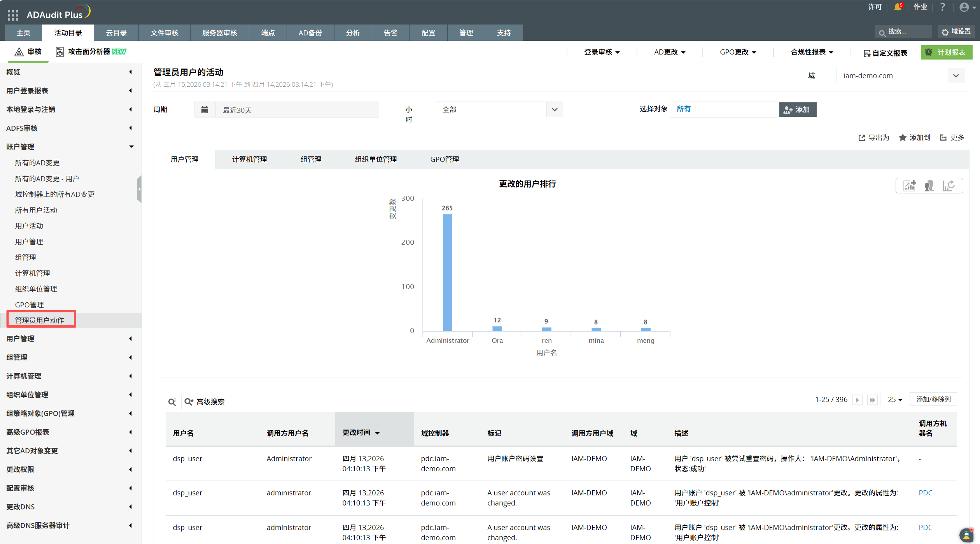Switch to the 计算机管理 tab
This screenshot has width=980, height=544.
(249, 159)
